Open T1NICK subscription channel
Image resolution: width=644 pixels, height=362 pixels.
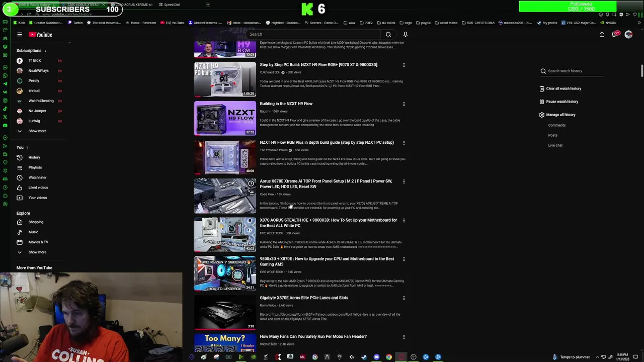[35, 61]
